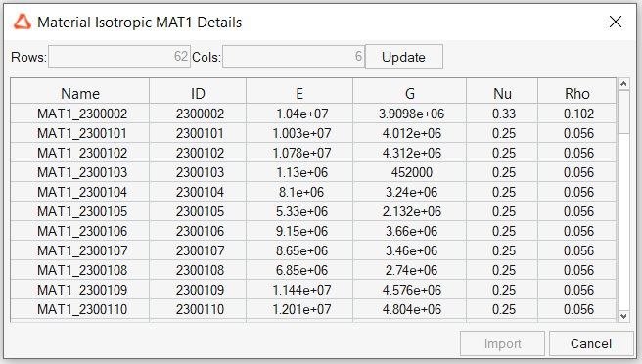Screen dimensions: 642x364
Task: Click the E value 8.1e+06 cell
Action: pyautogui.click(x=299, y=192)
